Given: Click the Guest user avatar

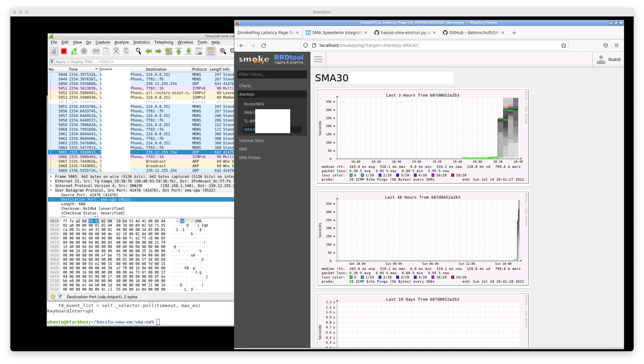Looking at the screenshot, I should tap(601, 60).
